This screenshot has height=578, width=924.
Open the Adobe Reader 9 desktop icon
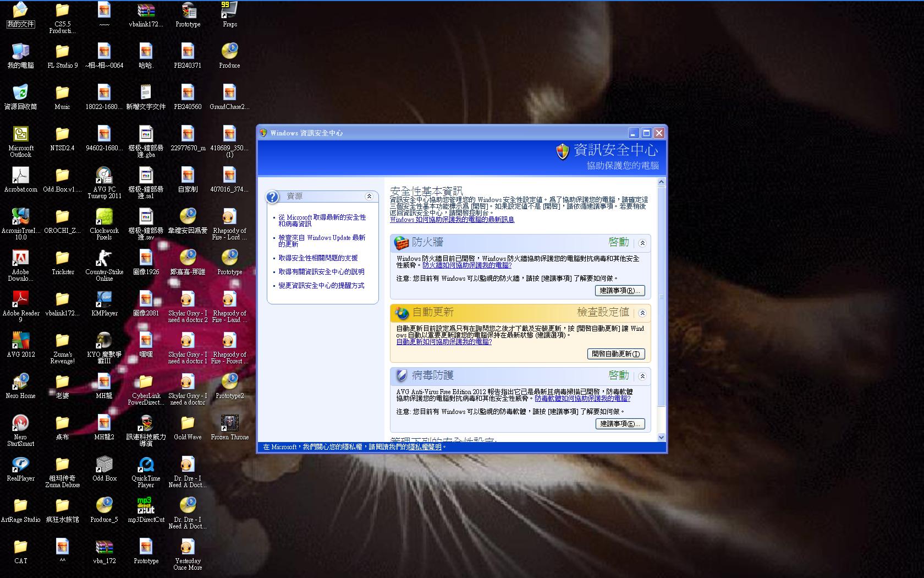tap(21, 307)
